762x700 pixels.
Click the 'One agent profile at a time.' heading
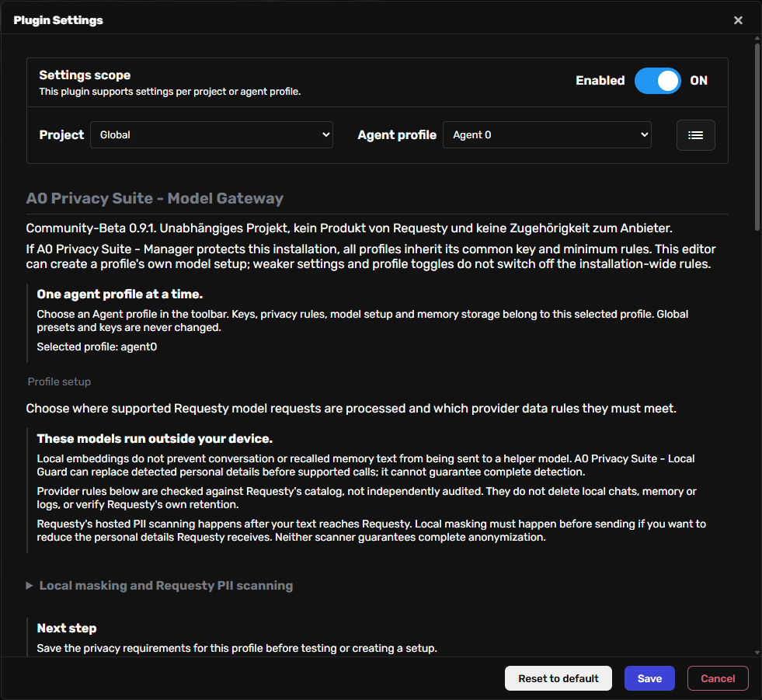coord(120,294)
